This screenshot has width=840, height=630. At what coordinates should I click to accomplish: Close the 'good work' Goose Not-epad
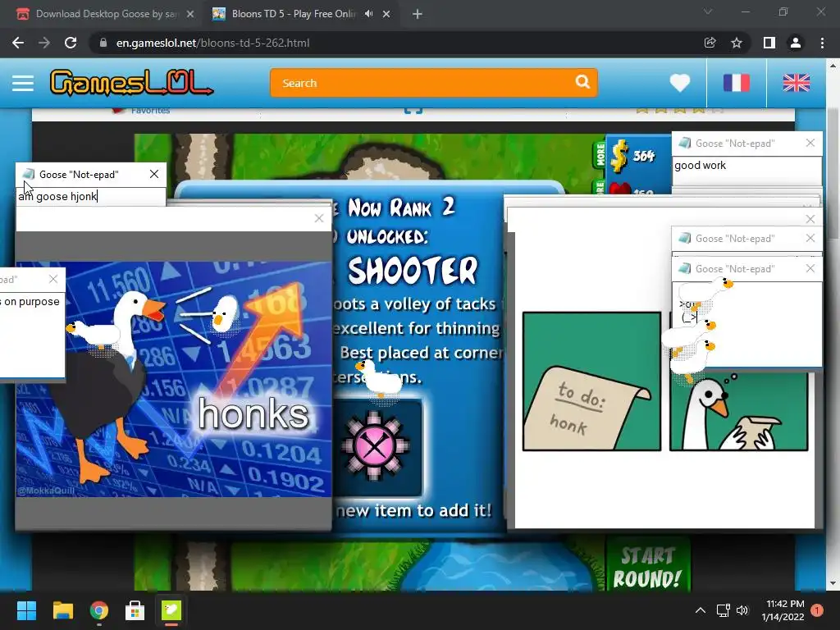click(x=810, y=143)
